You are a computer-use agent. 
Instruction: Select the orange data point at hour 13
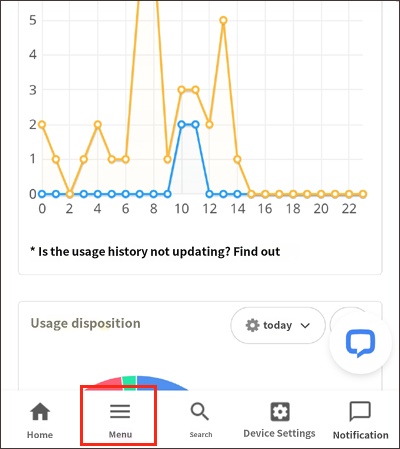click(x=223, y=20)
